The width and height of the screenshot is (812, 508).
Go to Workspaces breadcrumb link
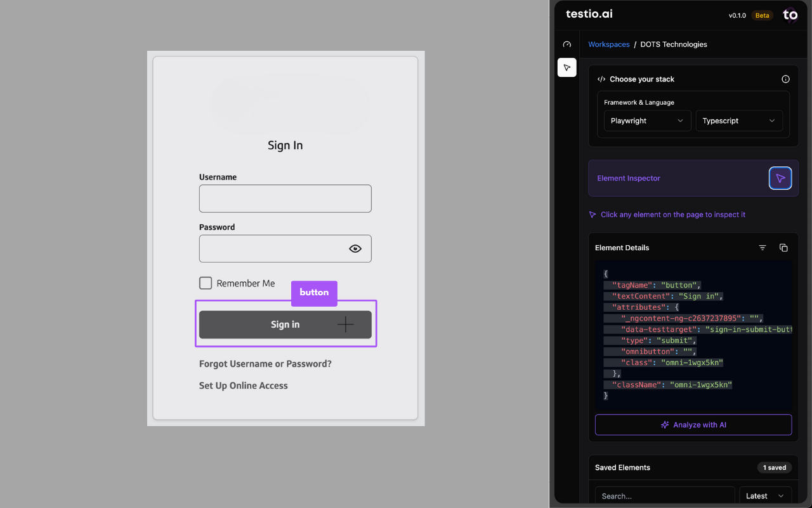(x=609, y=44)
